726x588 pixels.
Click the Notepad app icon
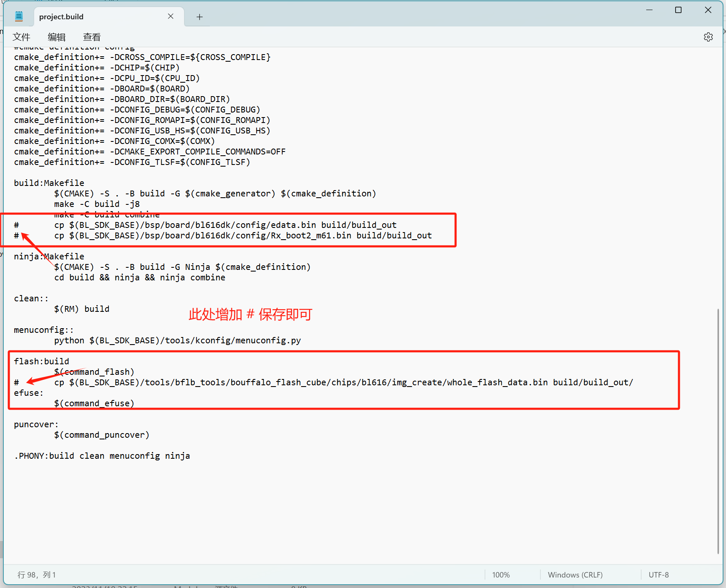19,17
